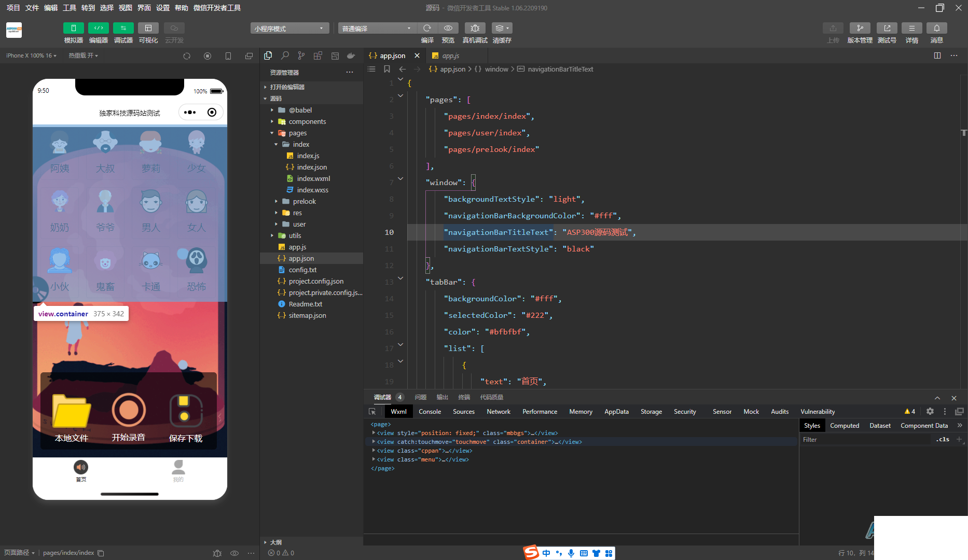Click the real device debug icon
The width and height of the screenshot is (968, 560).
[x=475, y=28]
